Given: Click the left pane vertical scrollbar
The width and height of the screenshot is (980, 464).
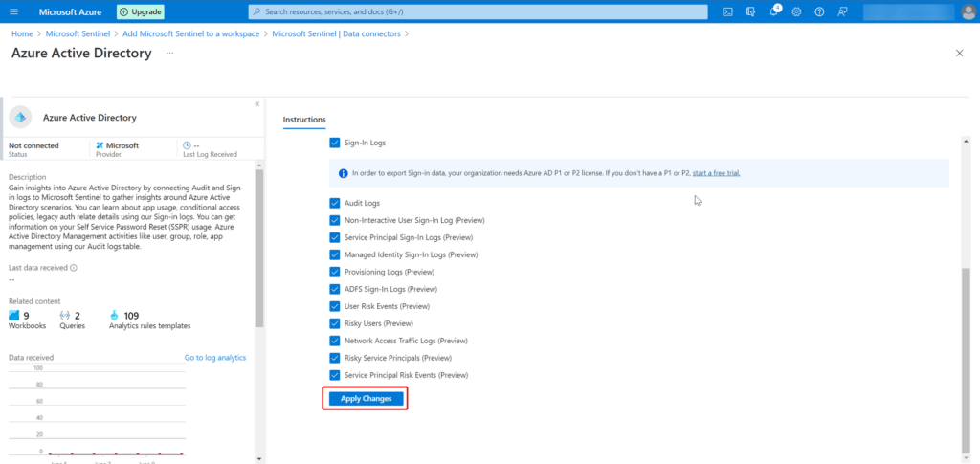Looking at the screenshot, I should 259,248.
